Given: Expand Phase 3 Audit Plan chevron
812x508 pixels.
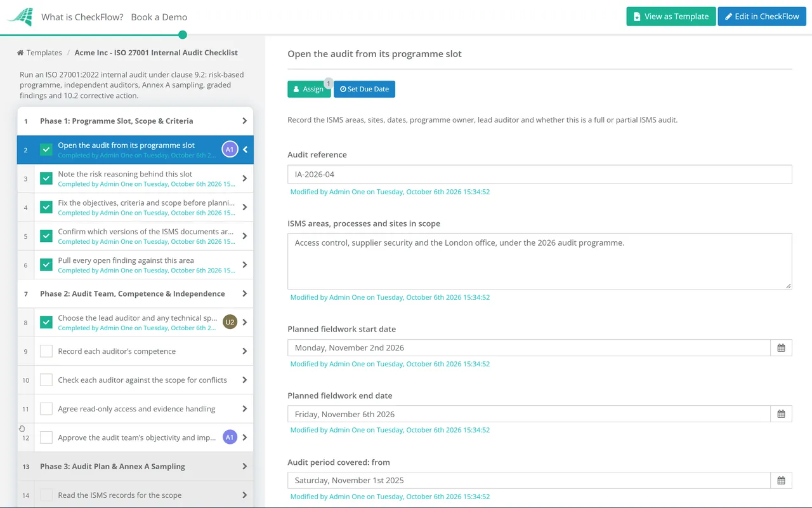Looking at the screenshot, I should point(245,466).
